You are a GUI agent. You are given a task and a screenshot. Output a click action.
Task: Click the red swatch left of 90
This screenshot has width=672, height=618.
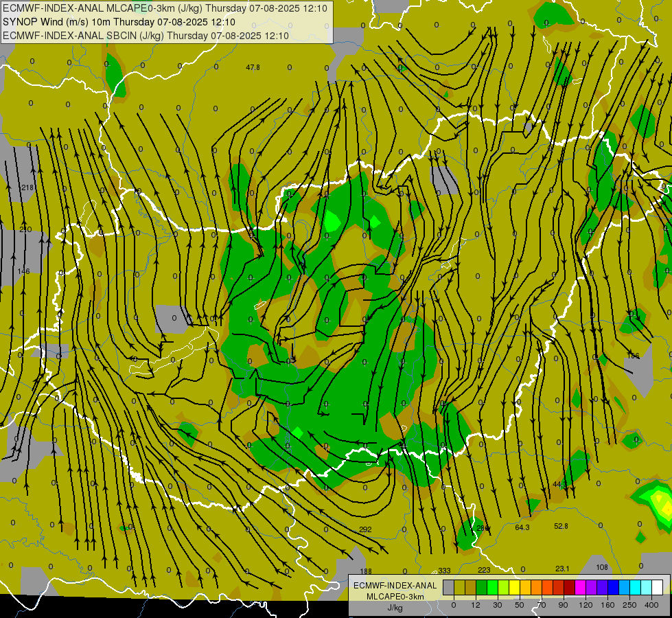pyautogui.click(x=559, y=587)
